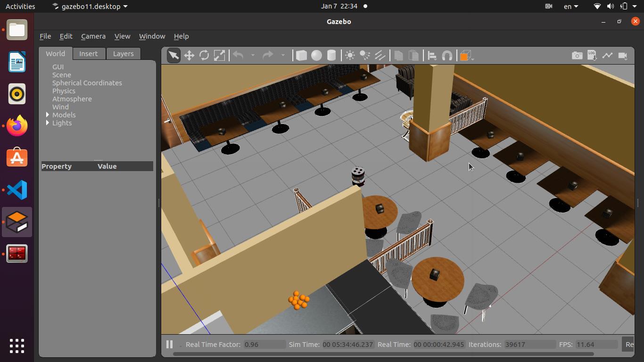644x362 pixels.
Task: Expand the Models tree item
Action: pos(48,115)
